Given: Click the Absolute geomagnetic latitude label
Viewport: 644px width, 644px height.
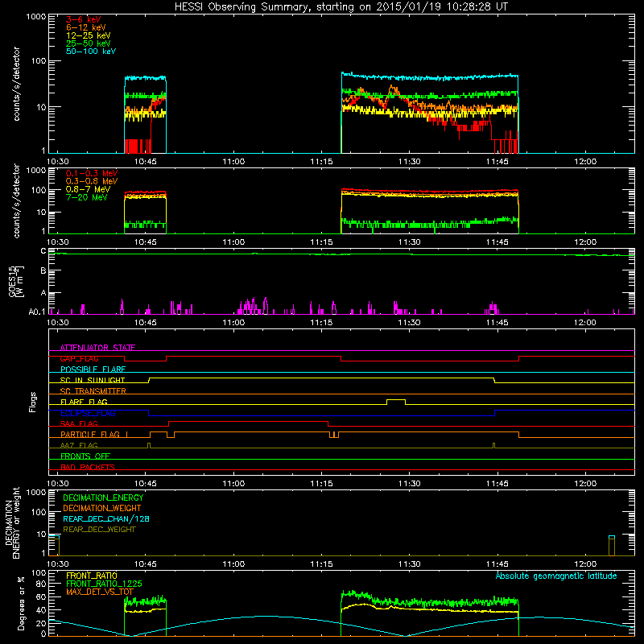Looking at the screenshot, I should (x=556, y=576).
